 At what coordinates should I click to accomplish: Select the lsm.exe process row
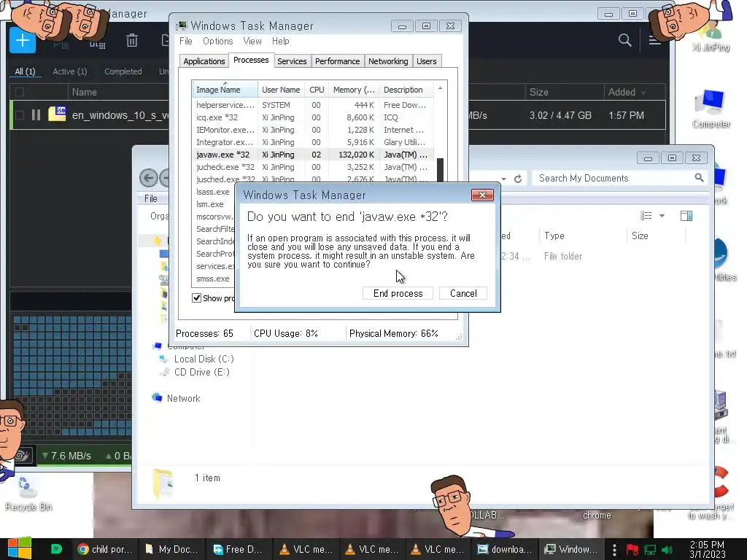point(213,204)
